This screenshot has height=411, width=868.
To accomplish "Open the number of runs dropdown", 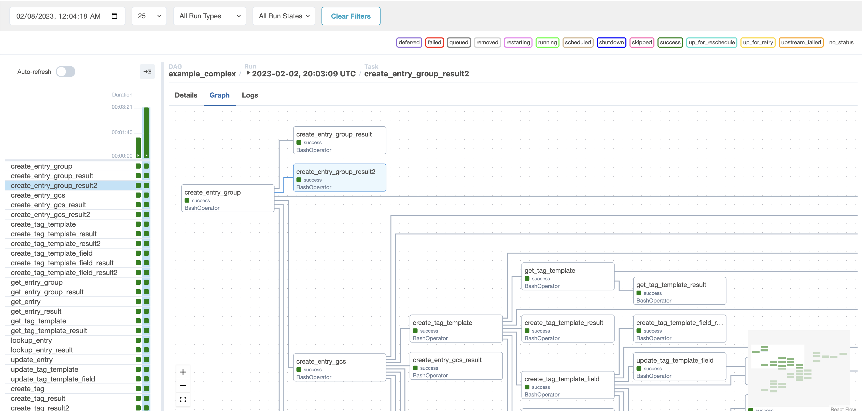I will [x=149, y=16].
